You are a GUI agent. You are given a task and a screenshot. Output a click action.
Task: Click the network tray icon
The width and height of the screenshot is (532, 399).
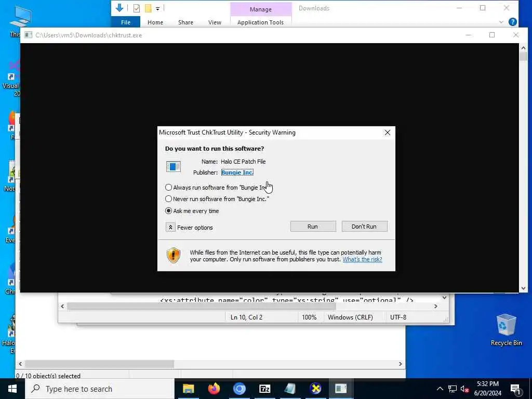click(453, 389)
